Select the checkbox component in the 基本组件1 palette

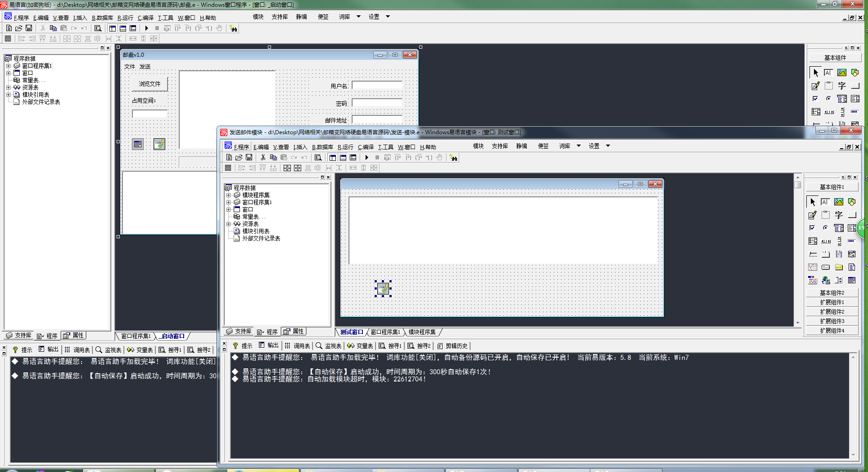pos(812,228)
